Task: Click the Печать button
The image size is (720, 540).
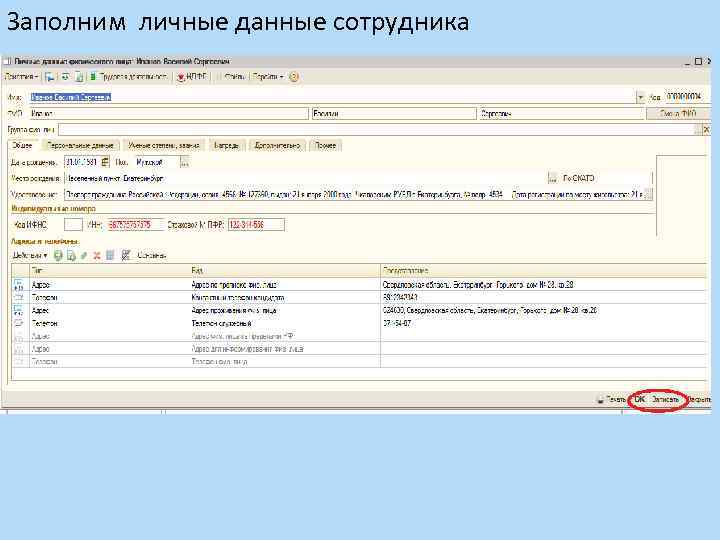Action: pos(612,399)
